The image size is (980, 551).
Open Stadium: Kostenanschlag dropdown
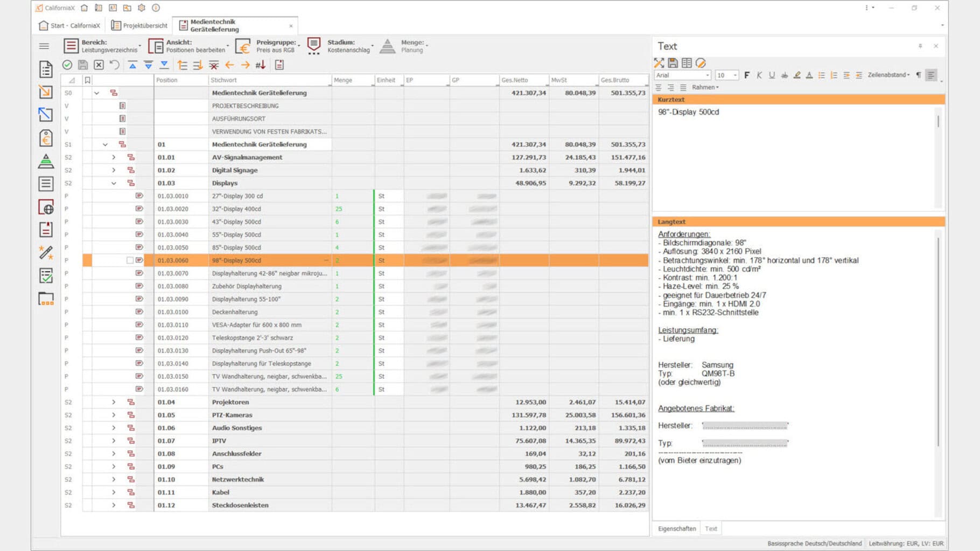[340, 46]
